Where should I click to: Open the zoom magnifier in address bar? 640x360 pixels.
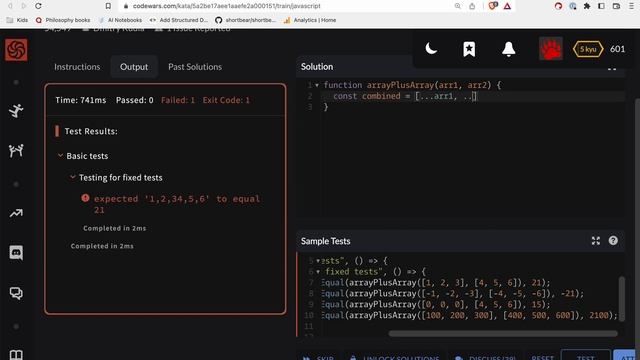(458, 6)
